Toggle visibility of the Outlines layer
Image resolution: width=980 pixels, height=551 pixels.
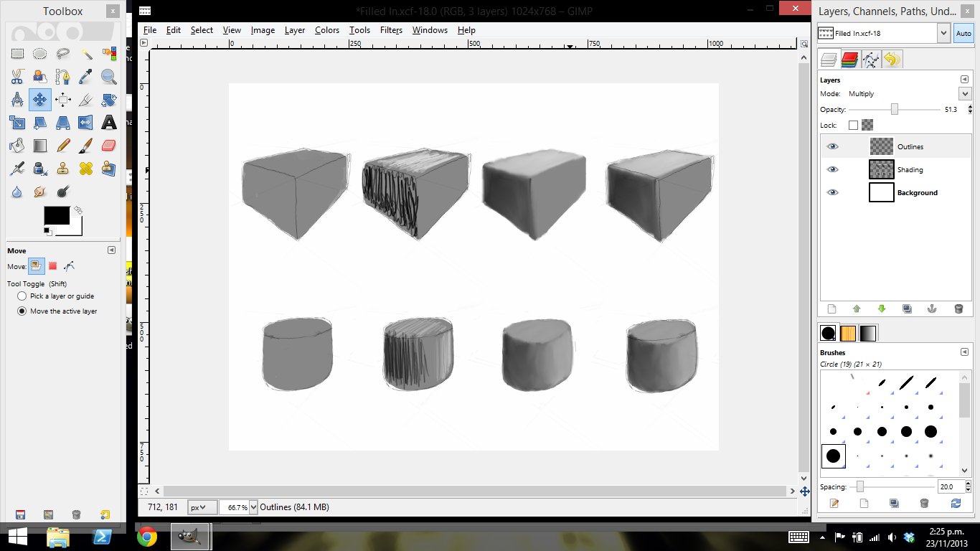832,146
